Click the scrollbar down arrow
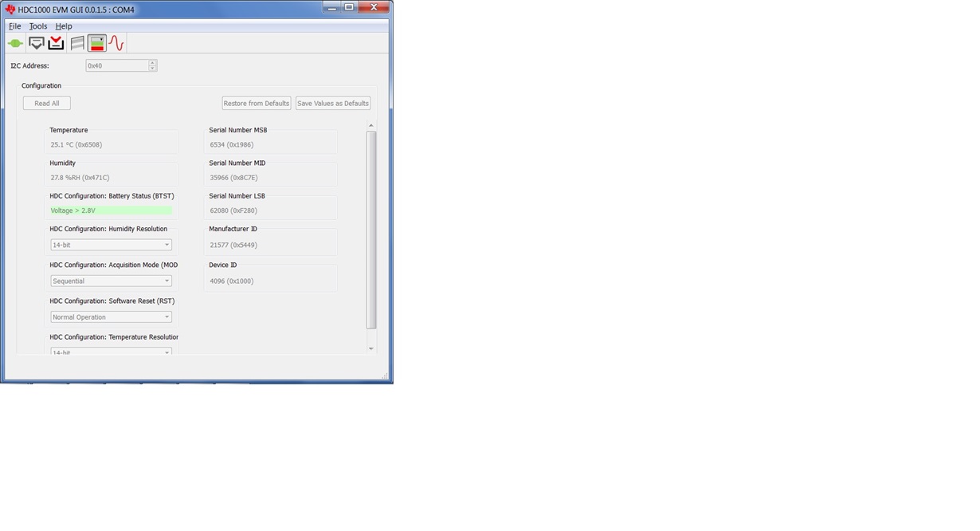The width and height of the screenshot is (980, 531). [x=371, y=348]
